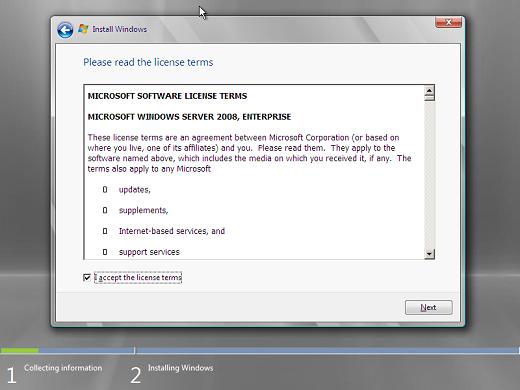Click the 'updates,' list item

tap(135, 190)
